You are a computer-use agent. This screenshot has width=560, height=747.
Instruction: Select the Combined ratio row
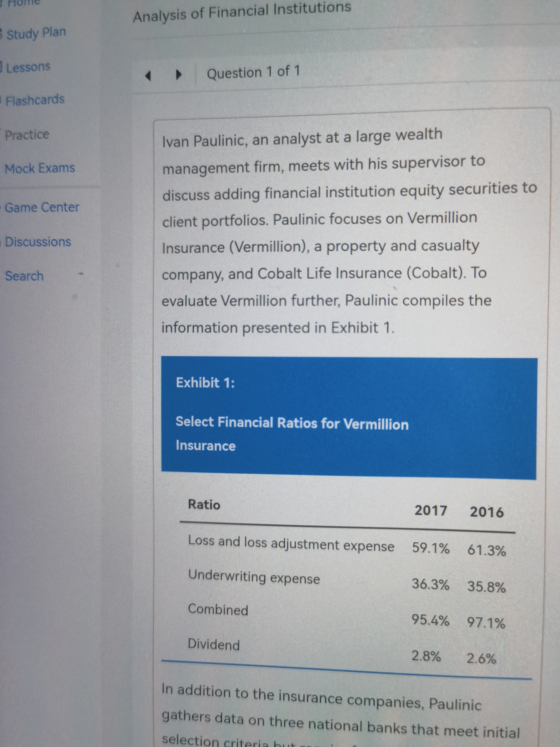[347, 616]
